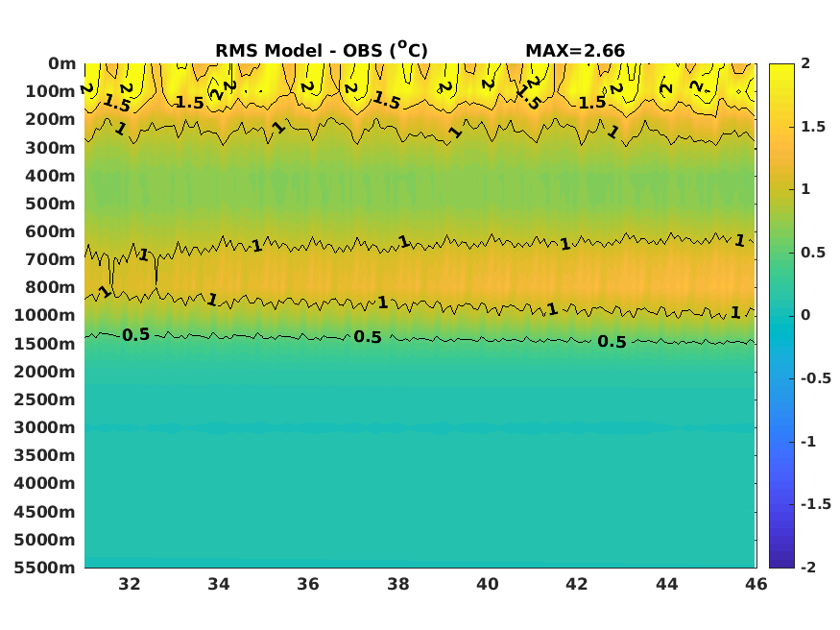Click the '3500m' depth axis label

coord(45,455)
